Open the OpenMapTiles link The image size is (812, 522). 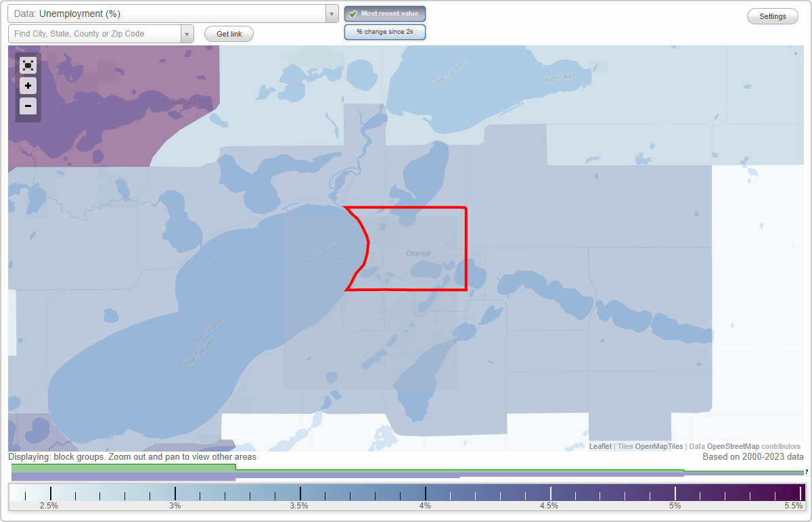(658, 446)
